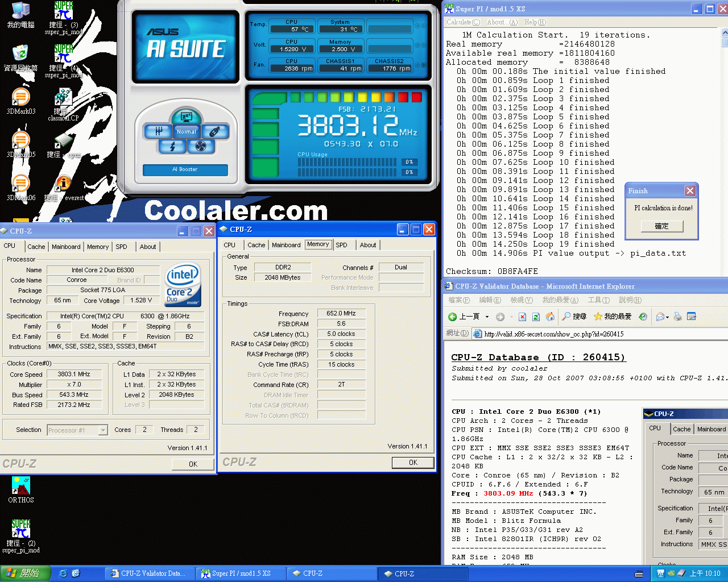The image size is (728, 582).
Task: Click the 上午 10:10 taskbar clock
Action: click(x=705, y=573)
